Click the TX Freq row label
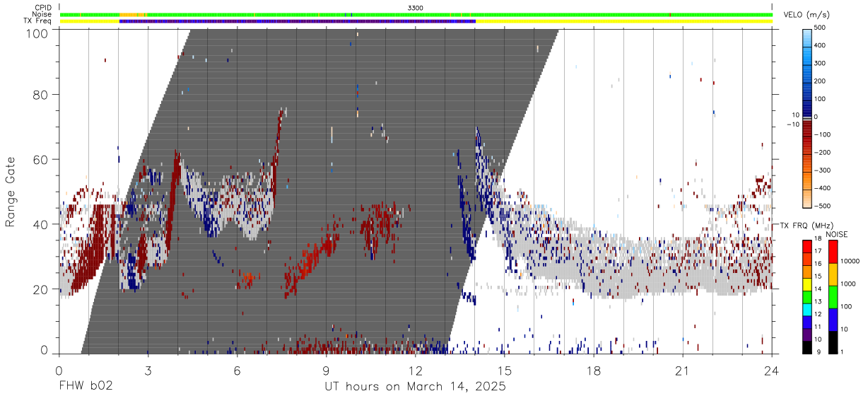868x401 pixels. point(37,21)
